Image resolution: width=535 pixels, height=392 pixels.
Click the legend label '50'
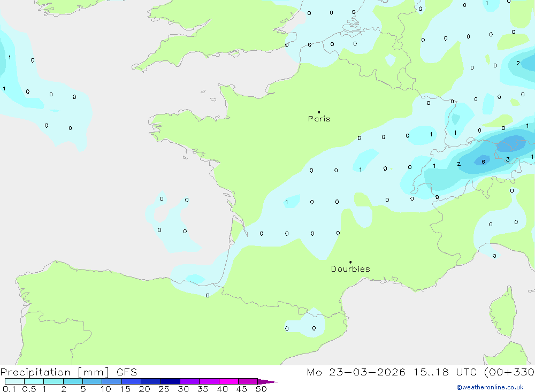click(261, 389)
